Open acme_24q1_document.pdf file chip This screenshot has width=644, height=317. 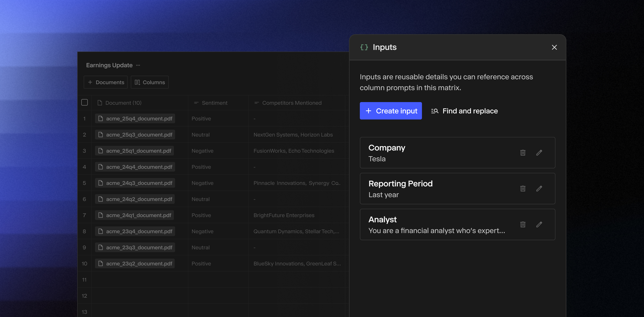pos(134,215)
